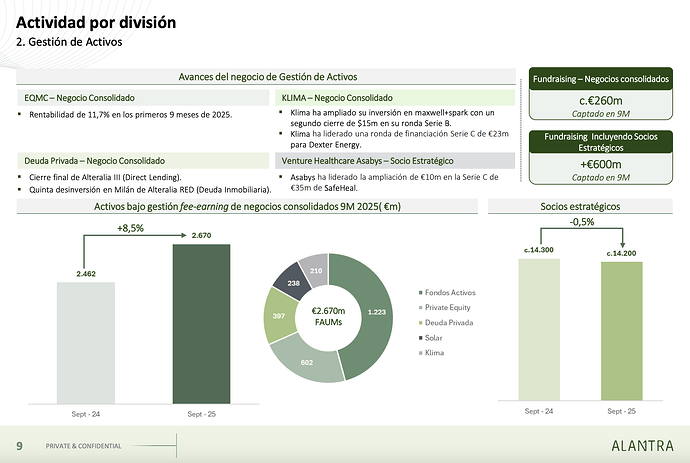Select the '+8,5%' growth label
Viewport: 690px width, 463px height.
pos(130,228)
